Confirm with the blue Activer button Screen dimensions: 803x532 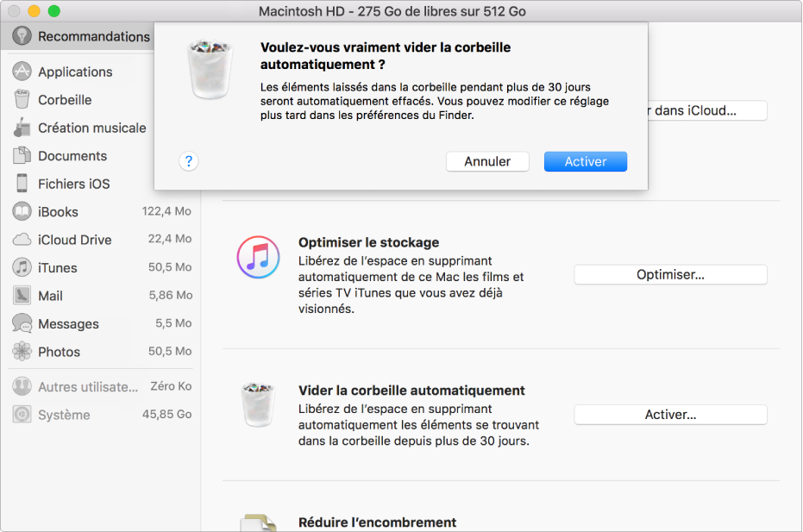click(586, 161)
